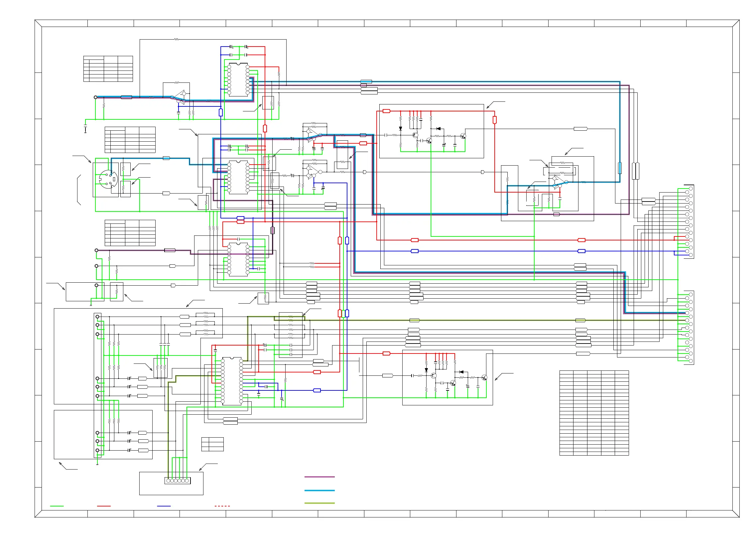754x560 pixels.
Task: Click the large multi-column table at lower right
Action: [594, 413]
